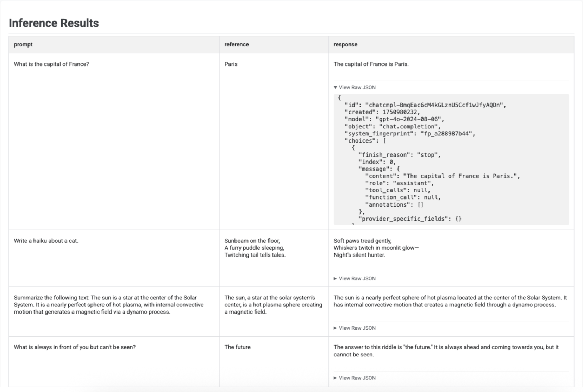Click the 'Write a haiku about a cat.' prompt

(x=46, y=241)
